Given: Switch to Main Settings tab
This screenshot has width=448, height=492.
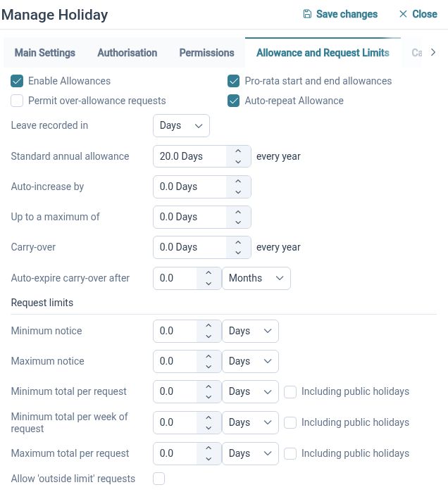Looking at the screenshot, I should 45,53.
